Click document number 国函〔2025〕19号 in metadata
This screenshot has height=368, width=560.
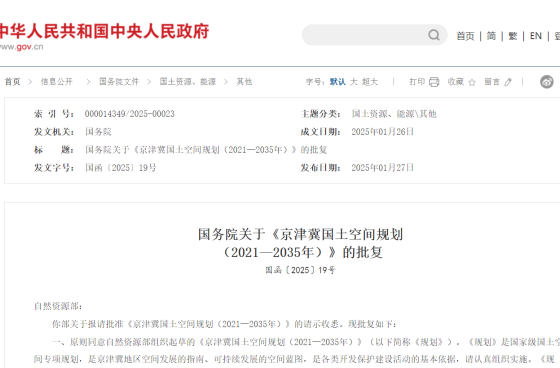point(121,168)
